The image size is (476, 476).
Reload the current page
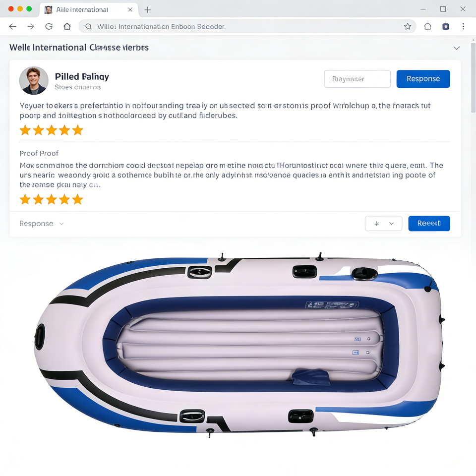49,26
